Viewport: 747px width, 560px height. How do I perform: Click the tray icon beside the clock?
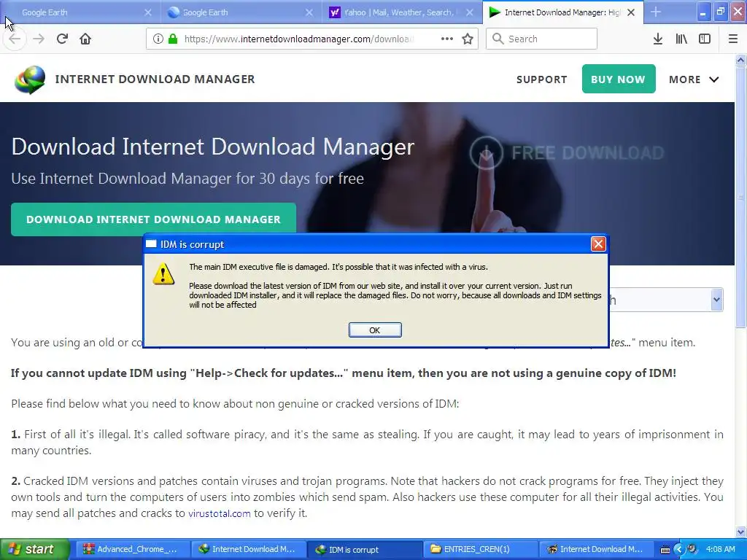click(x=692, y=550)
